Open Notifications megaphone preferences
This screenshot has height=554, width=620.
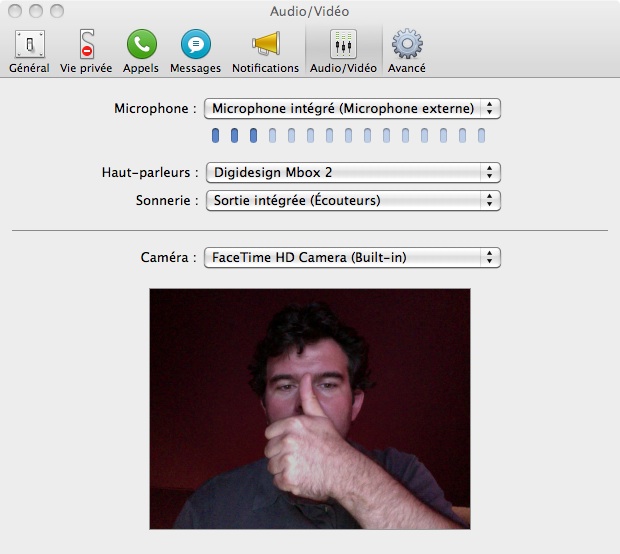coord(265,50)
